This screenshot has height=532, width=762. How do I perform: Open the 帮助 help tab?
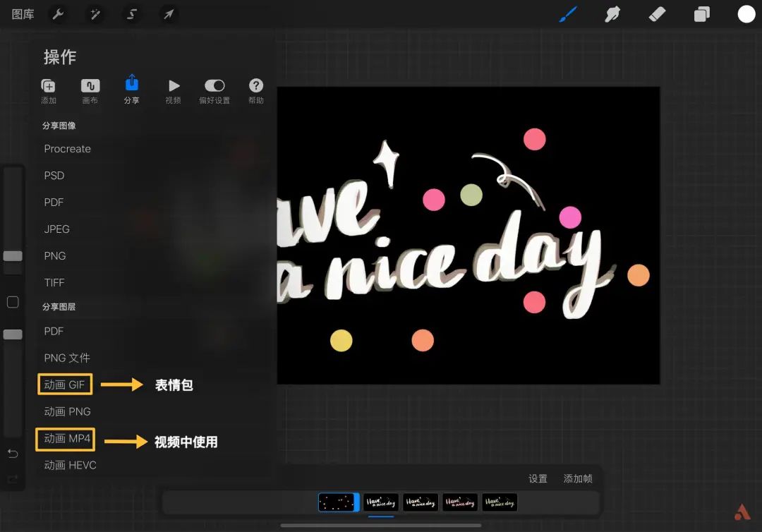tap(256, 91)
